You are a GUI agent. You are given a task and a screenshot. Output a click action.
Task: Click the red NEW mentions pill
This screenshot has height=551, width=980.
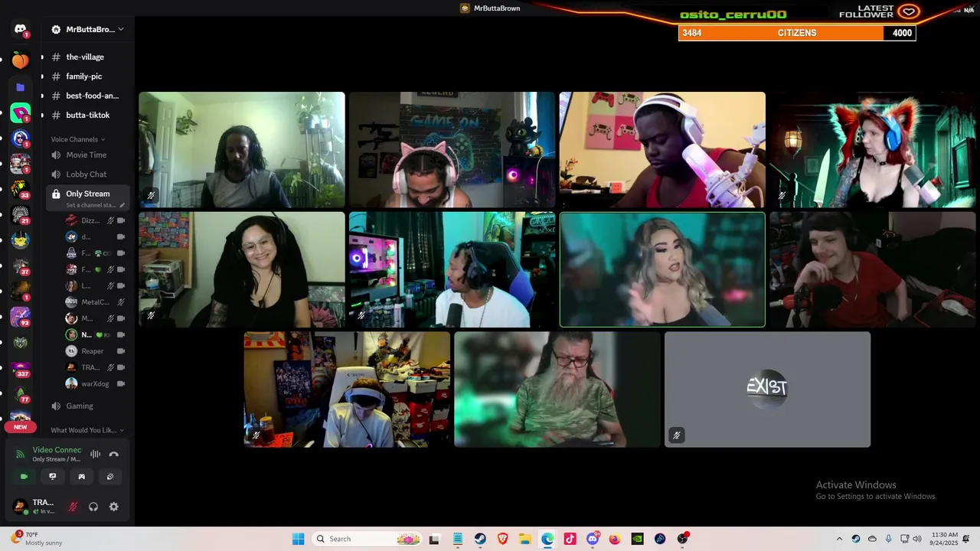tap(21, 427)
